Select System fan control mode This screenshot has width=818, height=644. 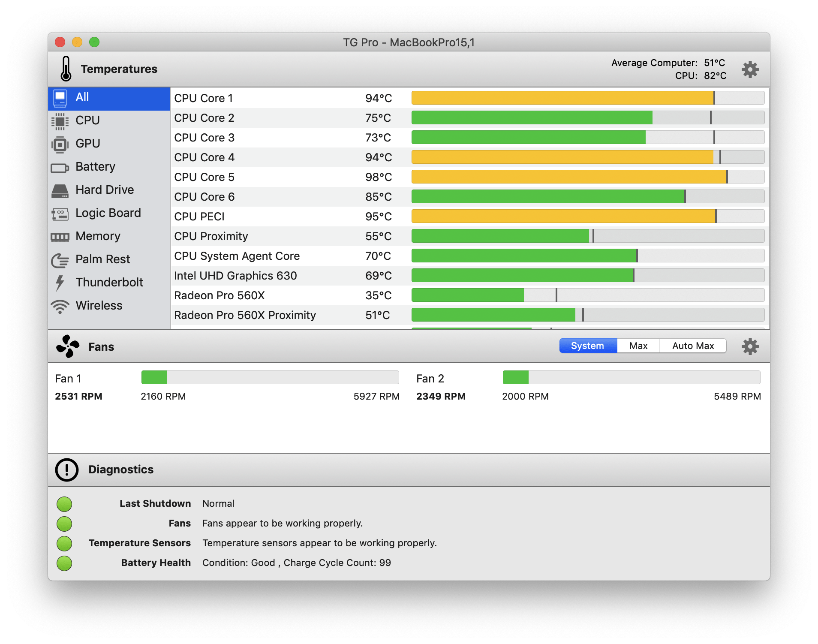click(587, 346)
